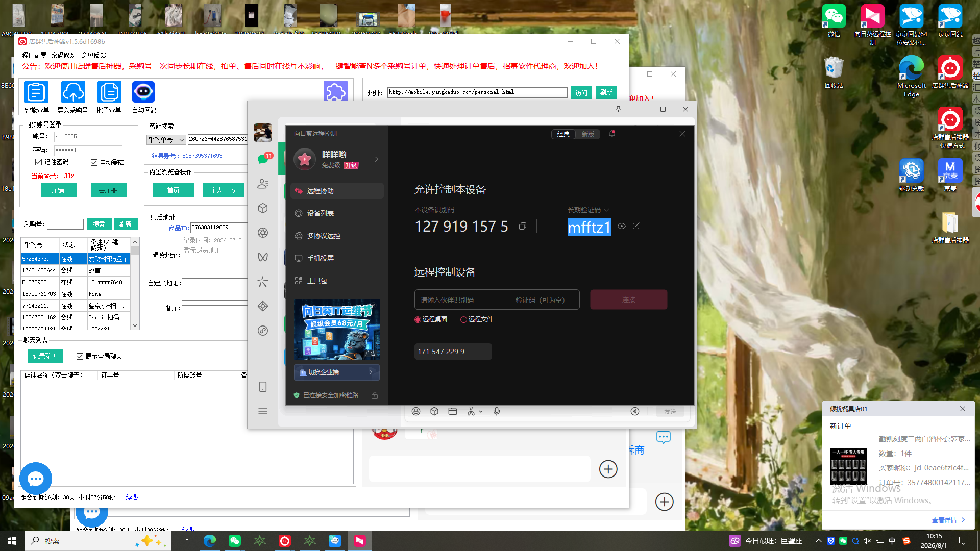Screen dimensions: 980x551
Task: Show hidden system tray icons
Action: (819, 541)
